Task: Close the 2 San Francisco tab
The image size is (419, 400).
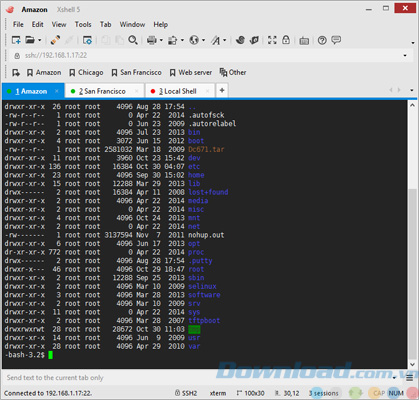Action: tap(136, 91)
